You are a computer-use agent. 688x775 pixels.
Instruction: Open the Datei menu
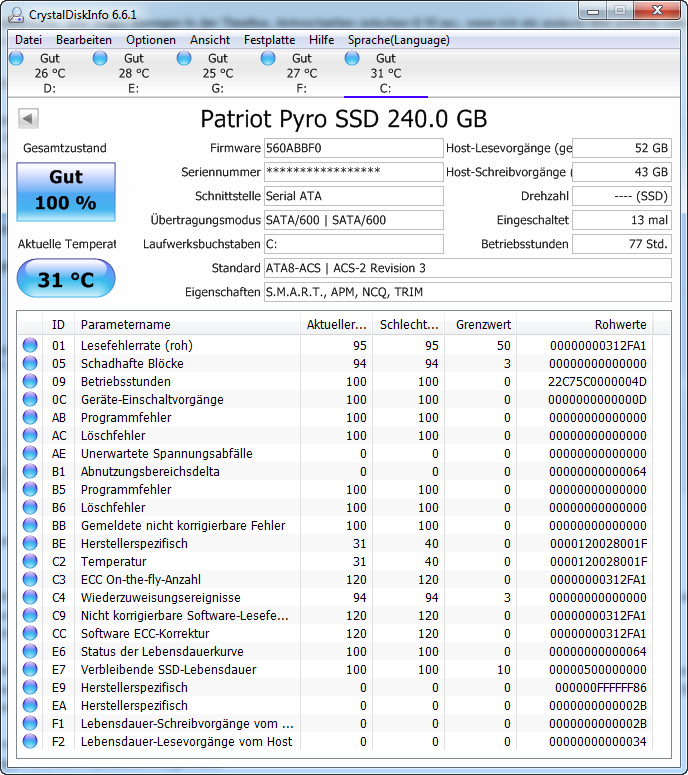pyautogui.click(x=28, y=40)
